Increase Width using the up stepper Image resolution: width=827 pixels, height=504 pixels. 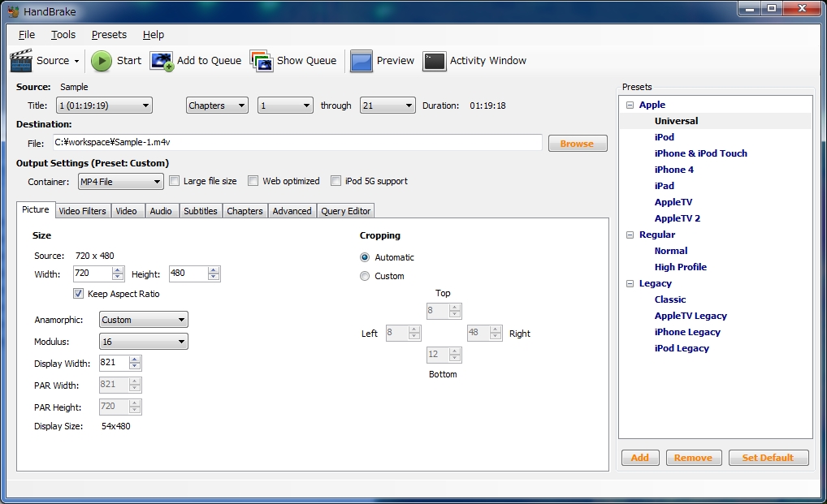(x=118, y=270)
